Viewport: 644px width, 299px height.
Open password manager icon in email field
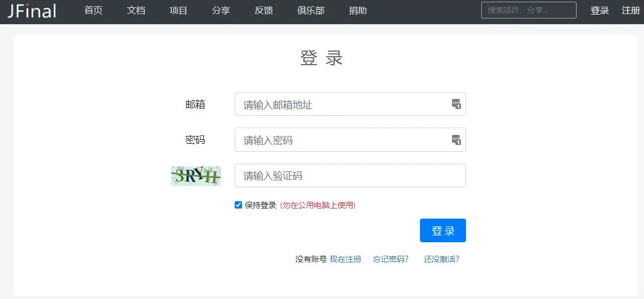(x=456, y=104)
